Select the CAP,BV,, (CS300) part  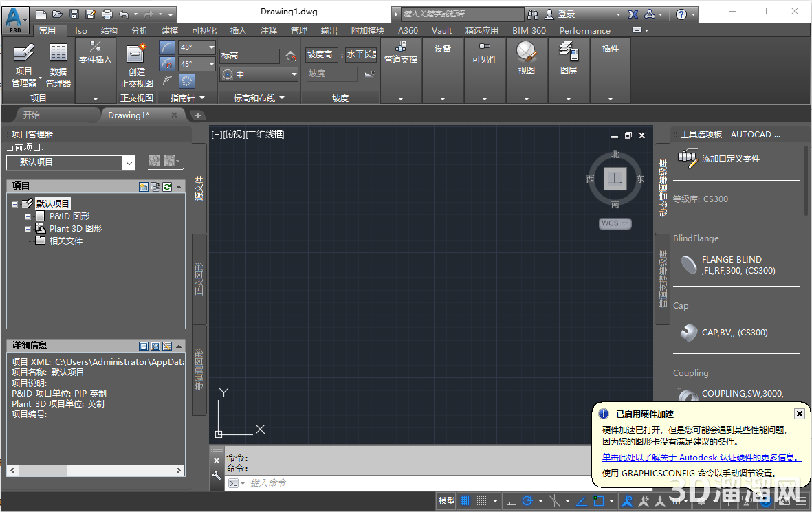pos(736,332)
